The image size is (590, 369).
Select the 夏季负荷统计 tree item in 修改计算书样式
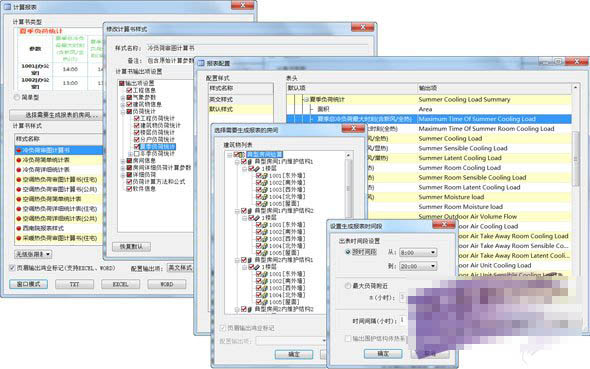(x=157, y=147)
